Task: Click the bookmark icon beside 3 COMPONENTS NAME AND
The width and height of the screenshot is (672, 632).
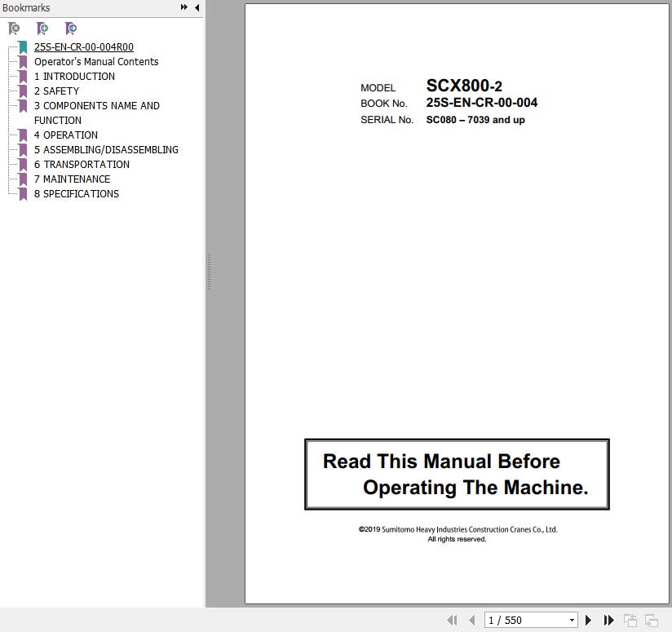Action: (x=23, y=106)
